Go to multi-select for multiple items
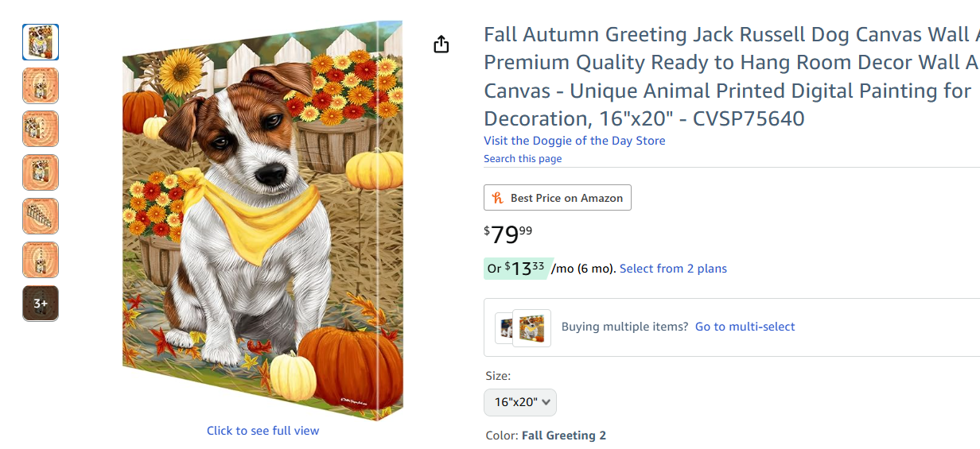This screenshot has height=449, width=980. tap(745, 327)
